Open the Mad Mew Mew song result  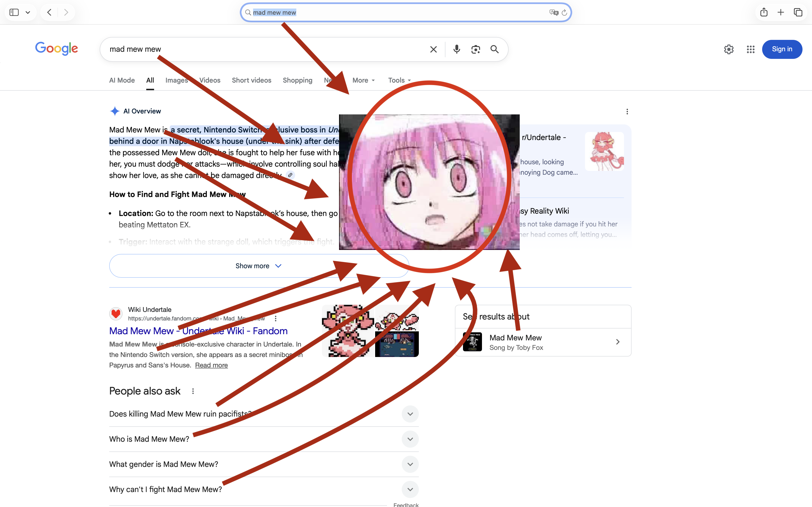pyautogui.click(x=543, y=342)
